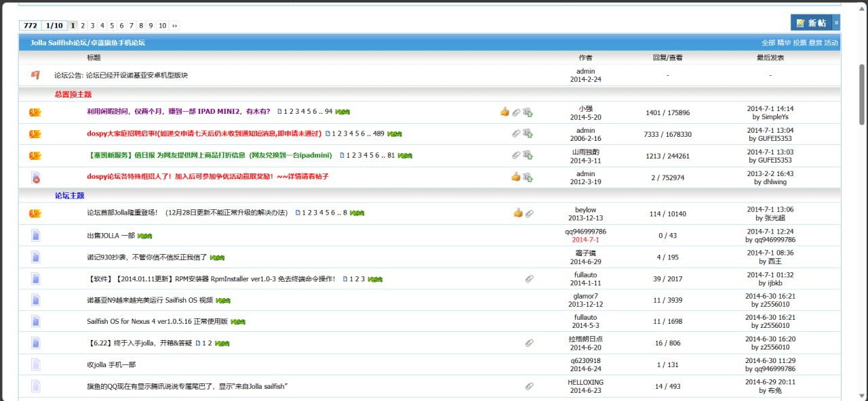
Task: Click pinned icon for 论坛首部Jolla隆重登场 thread
Action: [35, 213]
